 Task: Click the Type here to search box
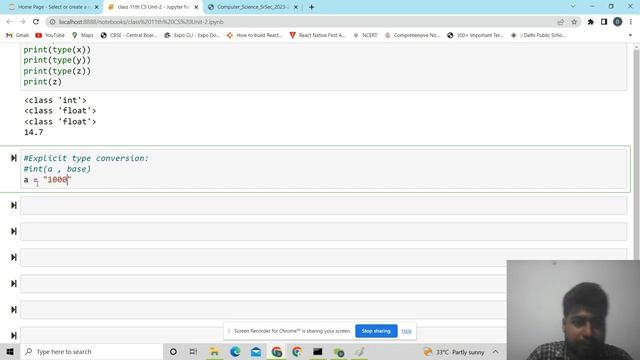click(92, 351)
